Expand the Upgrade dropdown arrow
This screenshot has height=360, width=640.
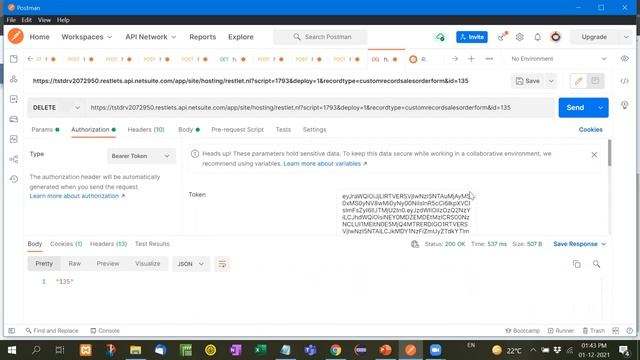coord(627,37)
